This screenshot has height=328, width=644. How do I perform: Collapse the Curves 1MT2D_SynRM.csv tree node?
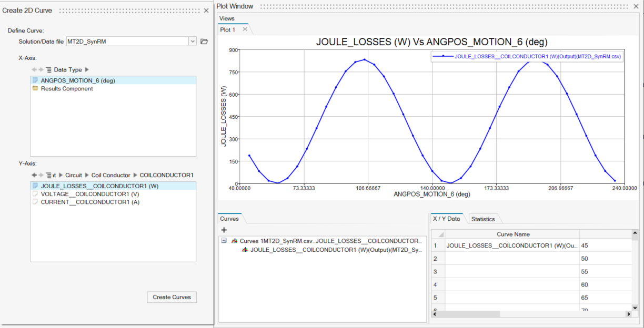coord(224,241)
